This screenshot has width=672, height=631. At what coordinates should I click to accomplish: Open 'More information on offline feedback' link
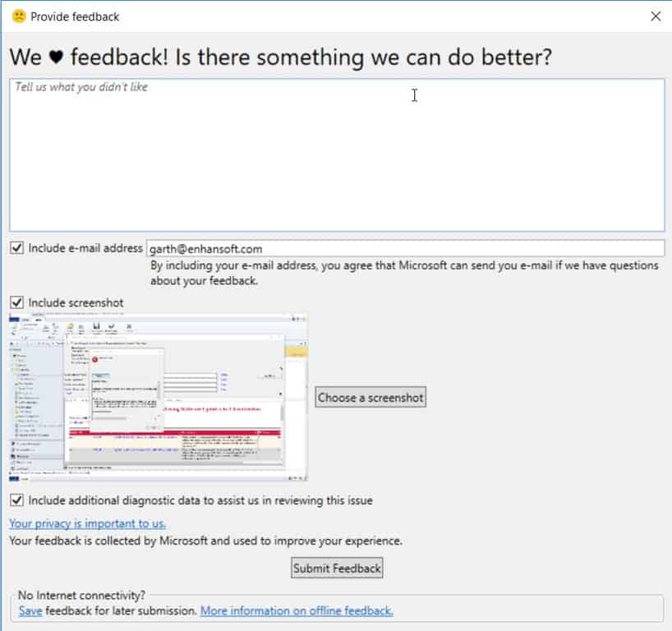pyautogui.click(x=297, y=610)
